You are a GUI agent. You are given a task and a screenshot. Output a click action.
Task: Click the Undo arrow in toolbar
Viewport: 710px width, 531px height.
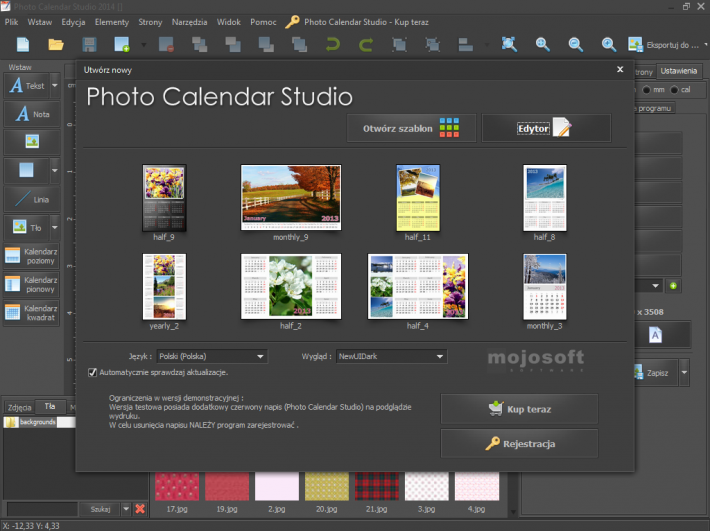tap(333, 45)
